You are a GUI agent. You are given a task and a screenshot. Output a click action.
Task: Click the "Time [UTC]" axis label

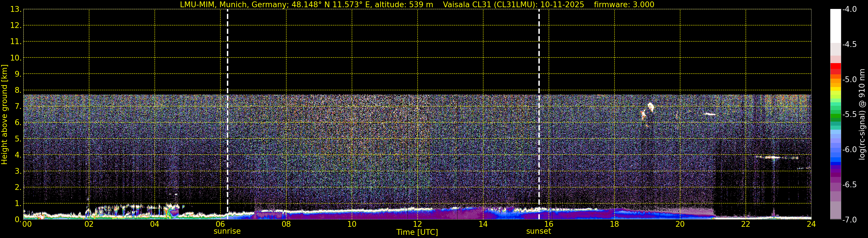(x=417, y=232)
